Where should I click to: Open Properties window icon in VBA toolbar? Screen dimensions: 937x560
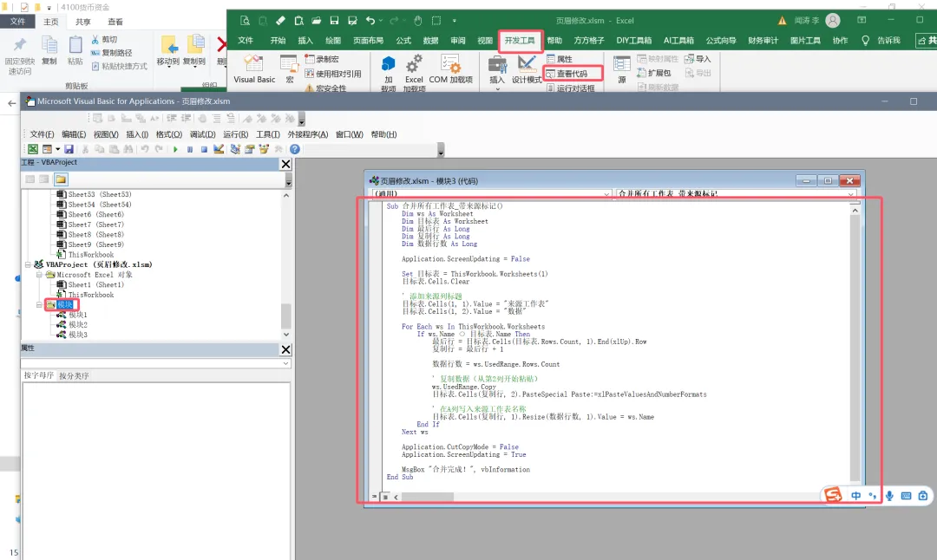tap(249, 149)
